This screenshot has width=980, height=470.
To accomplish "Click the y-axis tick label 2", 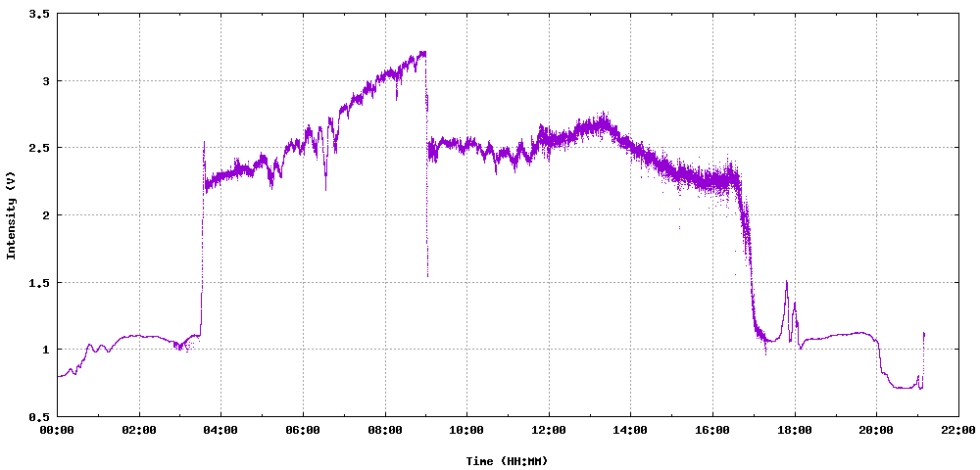I will (46, 214).
